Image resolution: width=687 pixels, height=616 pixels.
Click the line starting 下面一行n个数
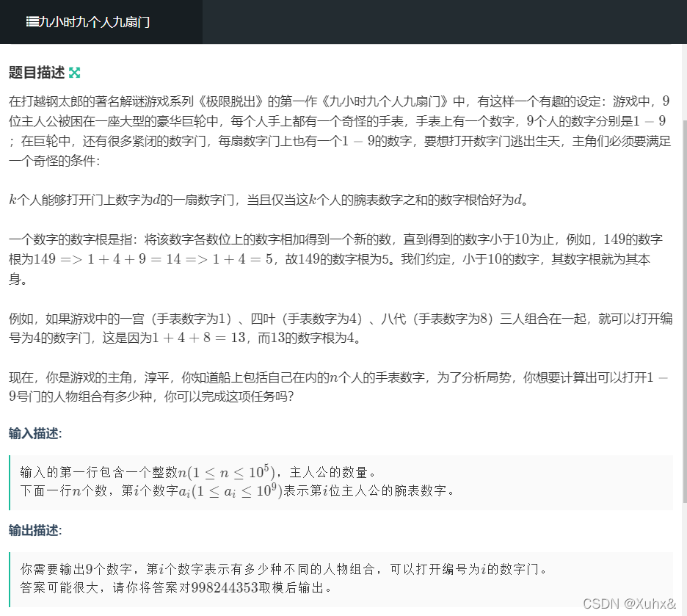coord(237,490)
